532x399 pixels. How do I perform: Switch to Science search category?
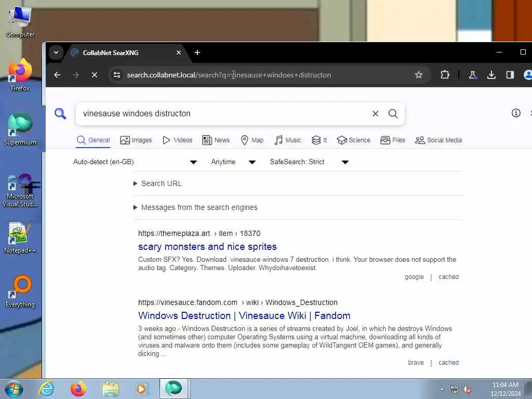coord(353,140)
